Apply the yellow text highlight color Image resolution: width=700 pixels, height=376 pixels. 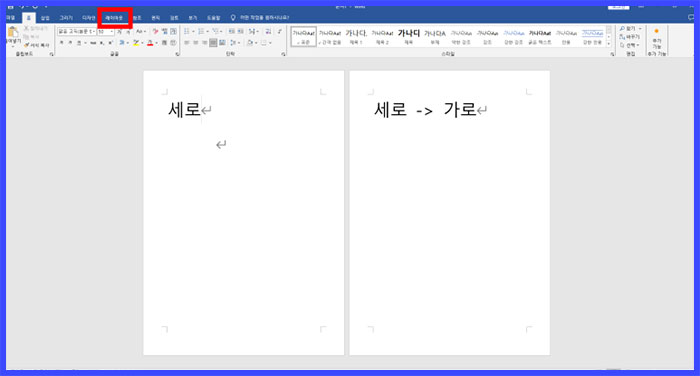(x=136, y=43)
